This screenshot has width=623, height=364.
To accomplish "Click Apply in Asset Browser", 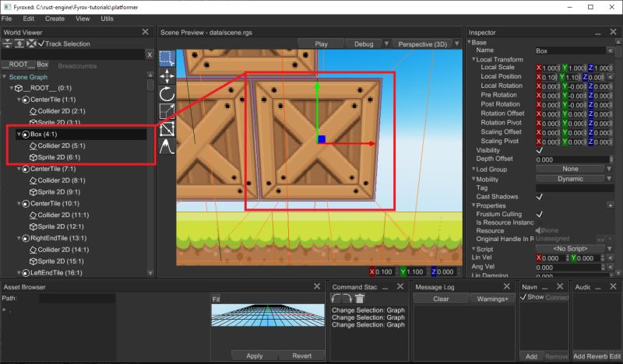I will click(x=255, y=355).
